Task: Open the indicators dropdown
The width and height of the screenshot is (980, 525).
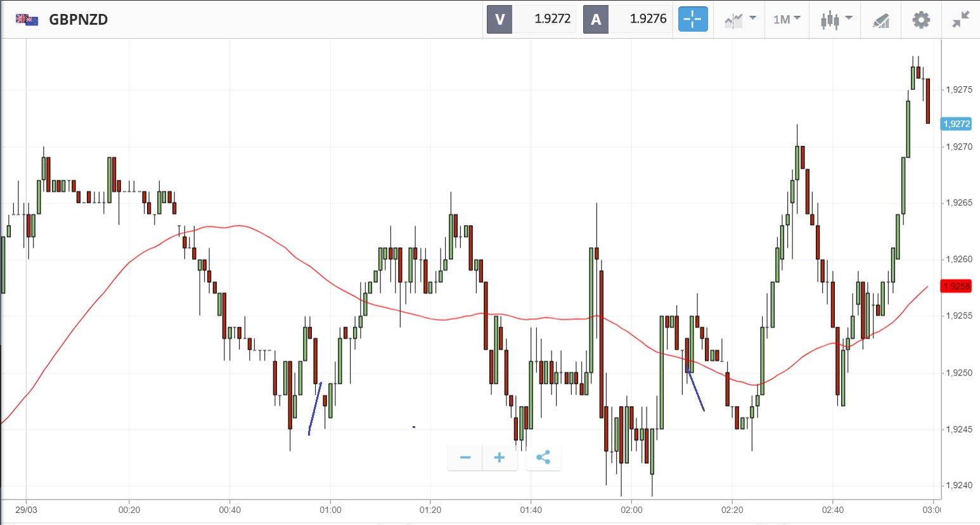Action: tap(740, 20)
